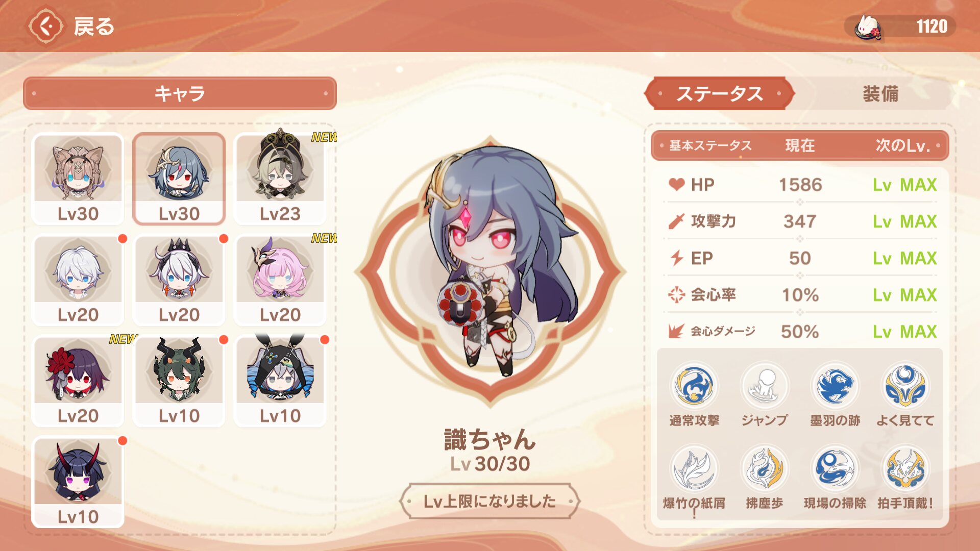Choose the green-horned Lv10 character portrait

pyautogui.click(x=179, y=381)
